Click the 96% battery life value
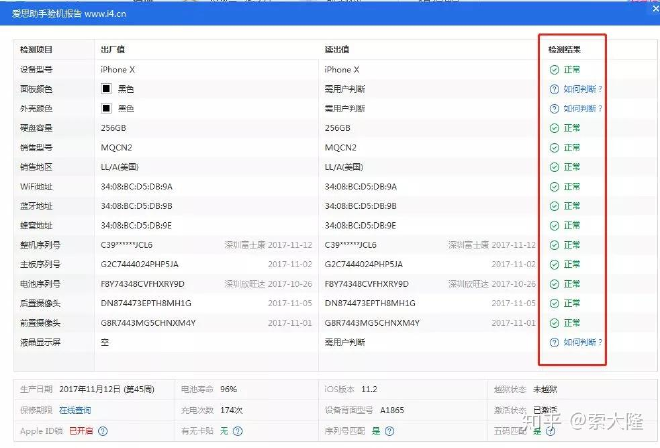Screen dimensions: 660x448 tap(229, 389)
